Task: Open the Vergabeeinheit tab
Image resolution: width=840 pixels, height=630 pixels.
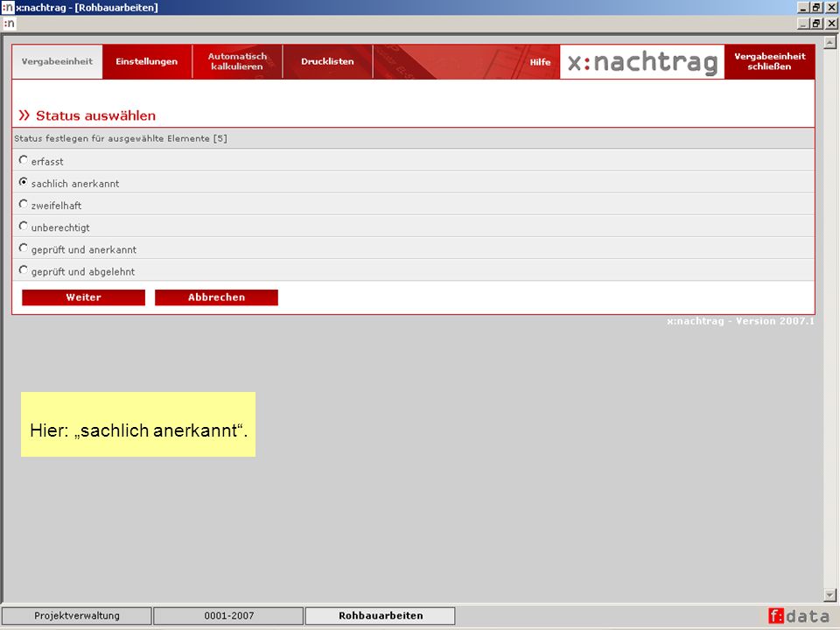Action: pyautogui.click(x=58, y=61)
